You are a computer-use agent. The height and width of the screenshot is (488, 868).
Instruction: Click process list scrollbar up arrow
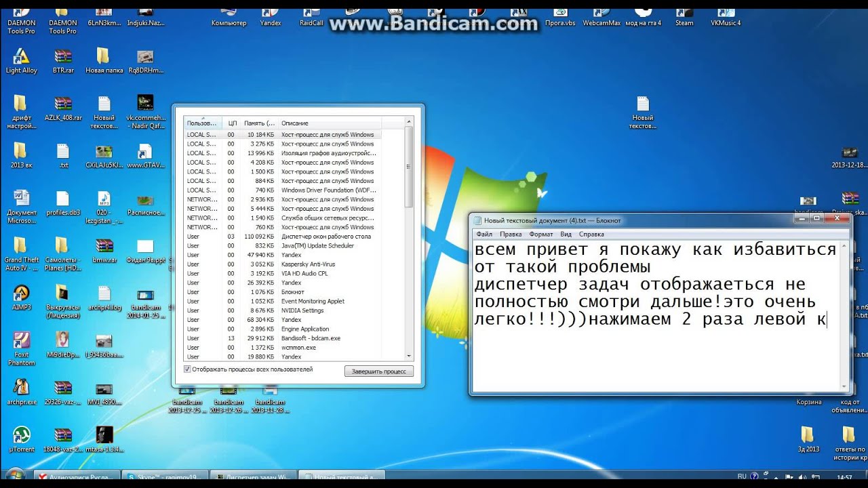click(409, 123)
